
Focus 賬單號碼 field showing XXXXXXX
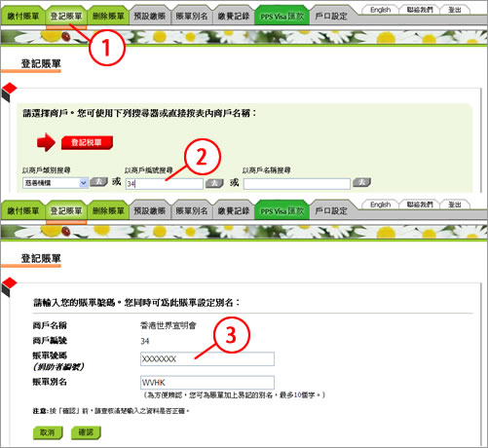click(x=207, y=359)
